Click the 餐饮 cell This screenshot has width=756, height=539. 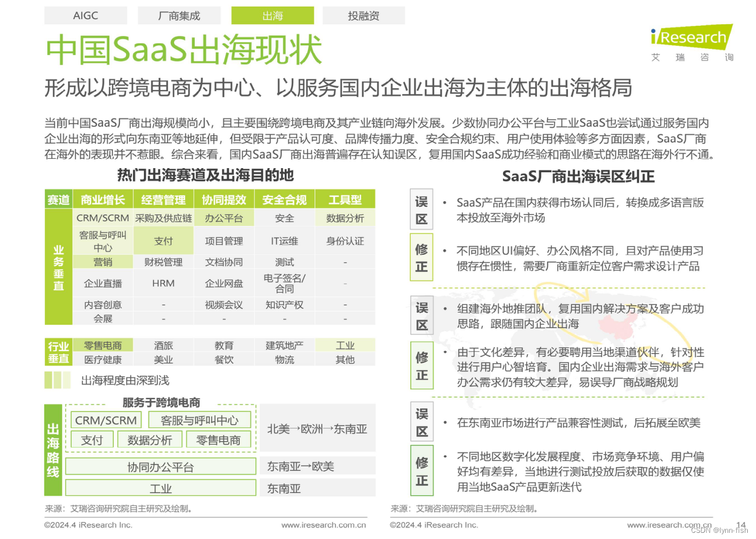224,360
